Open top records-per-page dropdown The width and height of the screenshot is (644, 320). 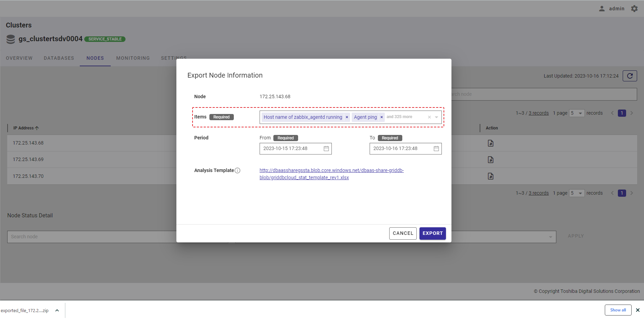(577, 113)
